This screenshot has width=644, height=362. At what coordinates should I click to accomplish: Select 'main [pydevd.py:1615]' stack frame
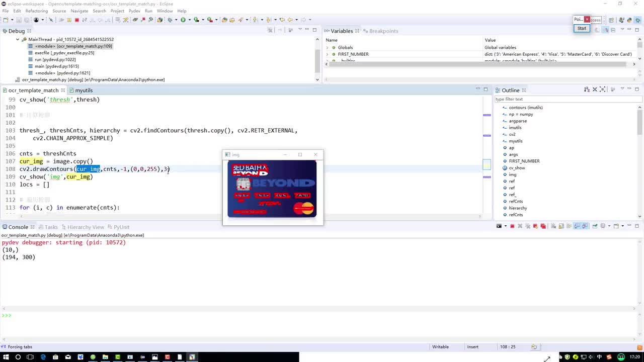coord(56,66)
